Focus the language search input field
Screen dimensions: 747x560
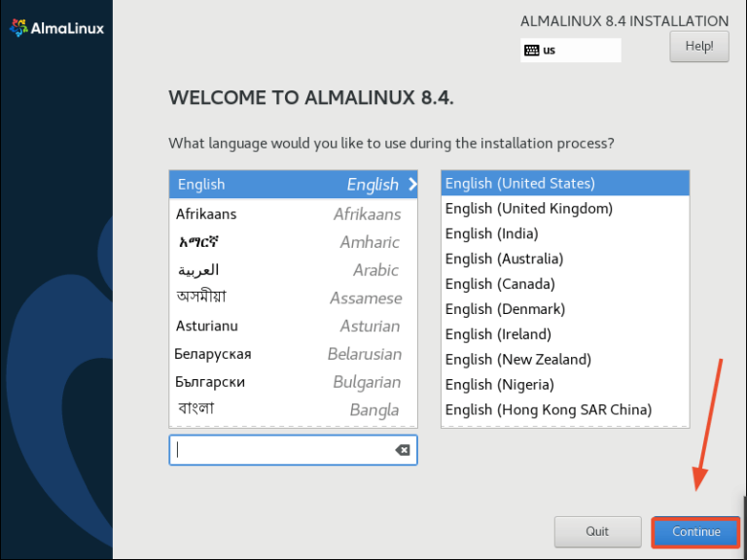(293, 450)
